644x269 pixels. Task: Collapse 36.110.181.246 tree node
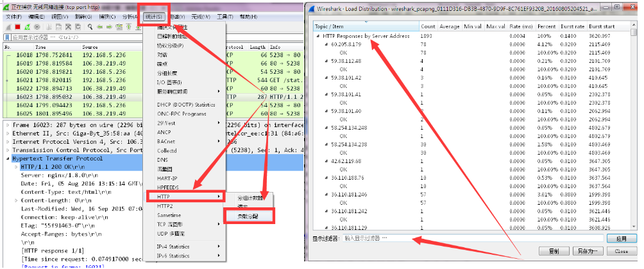point(326,195)
